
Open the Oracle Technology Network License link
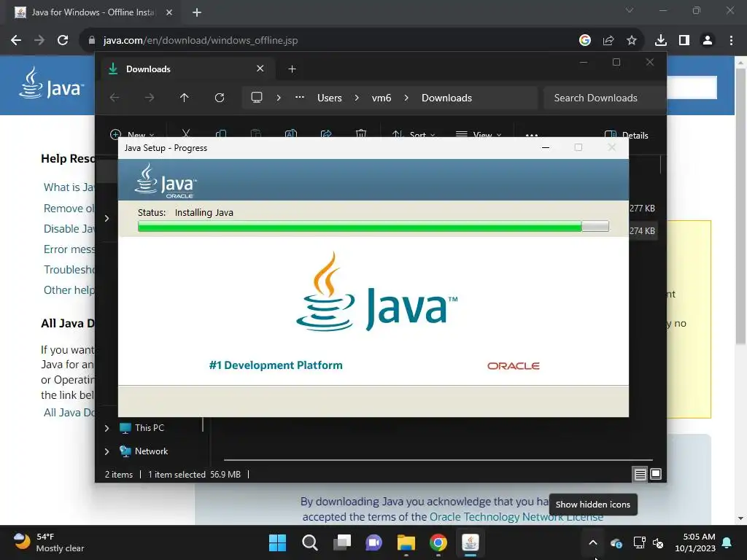[516, 517]
